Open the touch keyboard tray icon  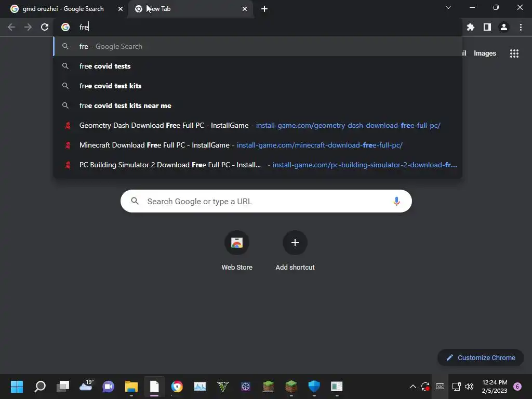coord(440,387)
